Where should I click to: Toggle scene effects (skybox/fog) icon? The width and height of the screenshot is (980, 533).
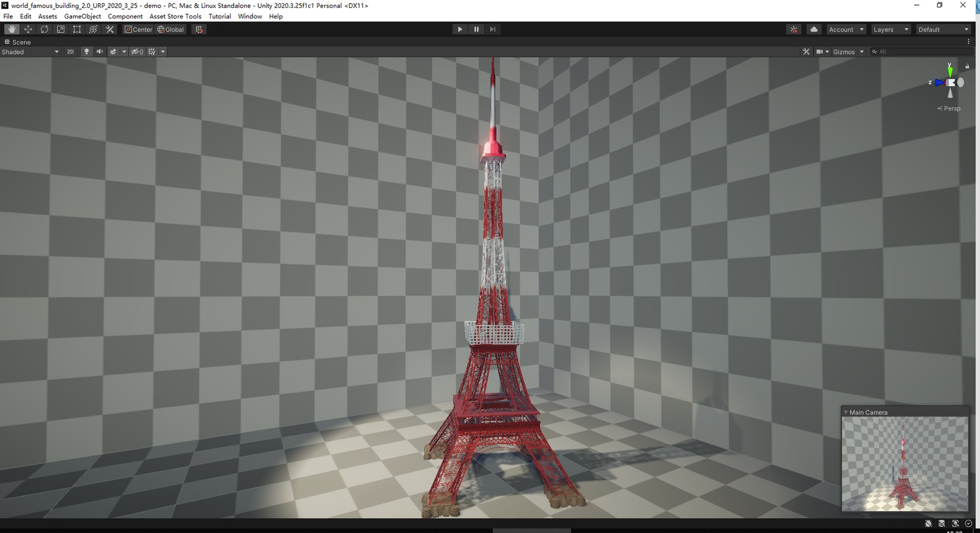tap(113, 52)
